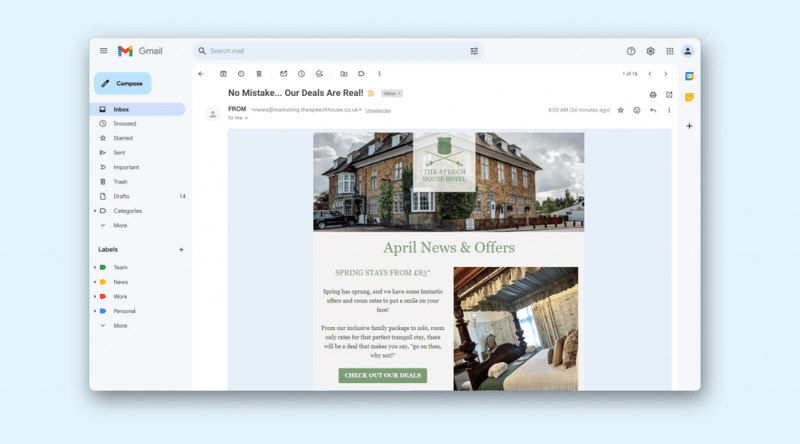800x444 pixels.
Task: Click the Report spam icon
Action: click(241, 73)
